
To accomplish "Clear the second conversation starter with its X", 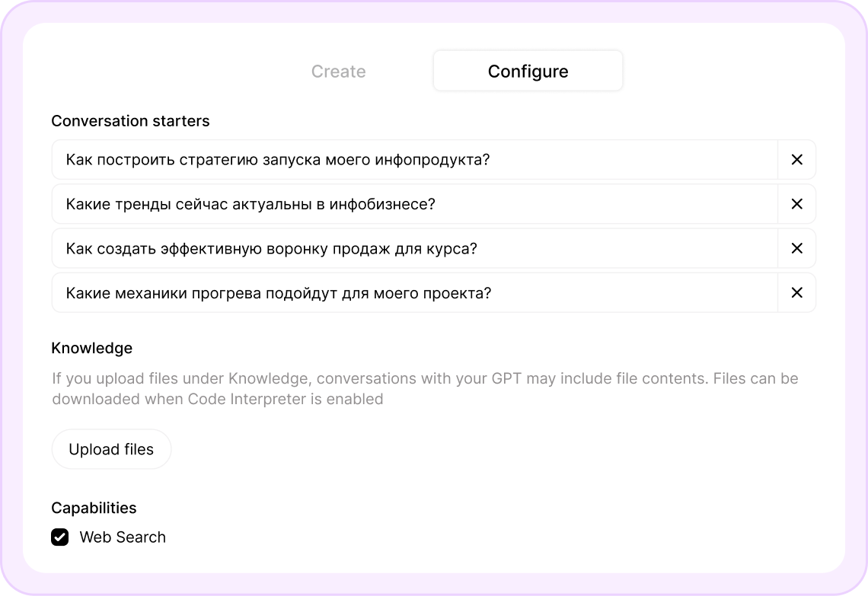I will pos(796,204).
